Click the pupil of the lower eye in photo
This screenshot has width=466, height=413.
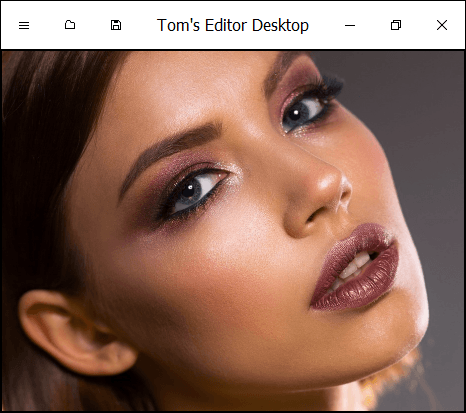click(190, 190)
